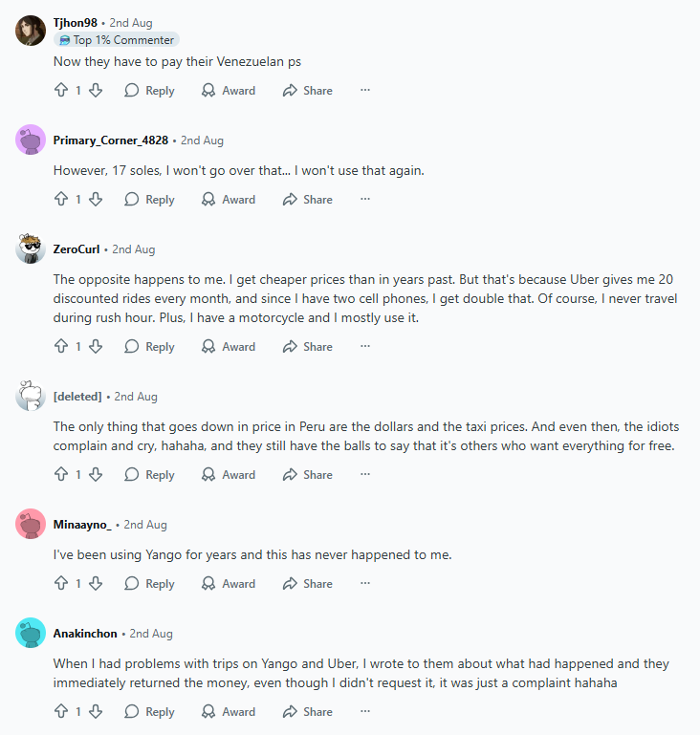Screen dimensions: 700x735
Task: Open more options on Tjhon98's comment
Action: click(364, 91)
